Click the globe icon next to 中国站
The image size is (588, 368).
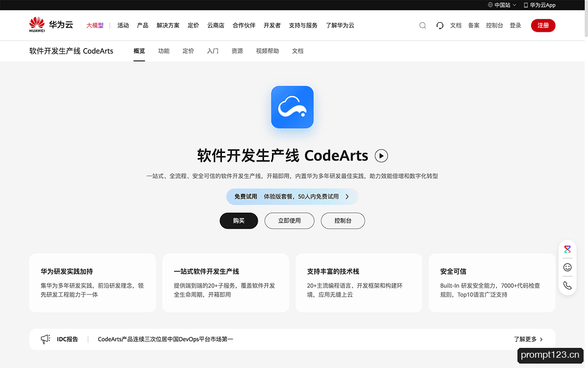pyautogui.click(x=490, y=5)
